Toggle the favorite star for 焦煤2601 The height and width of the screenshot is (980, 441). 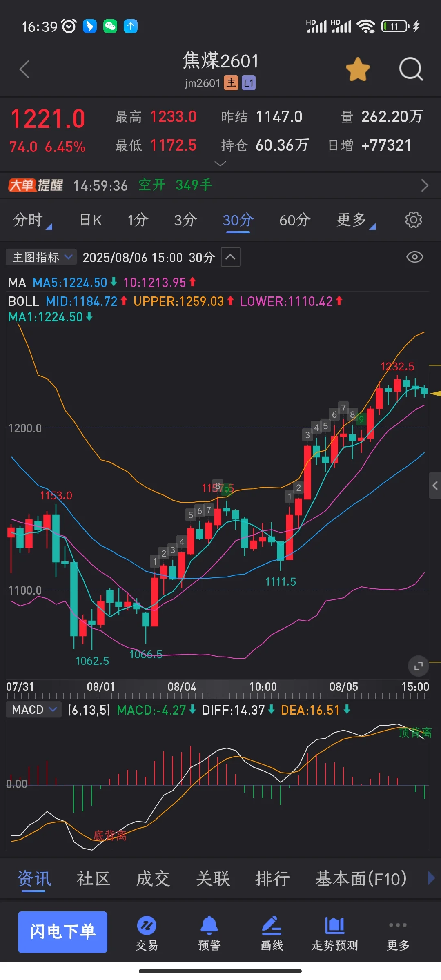358,69
